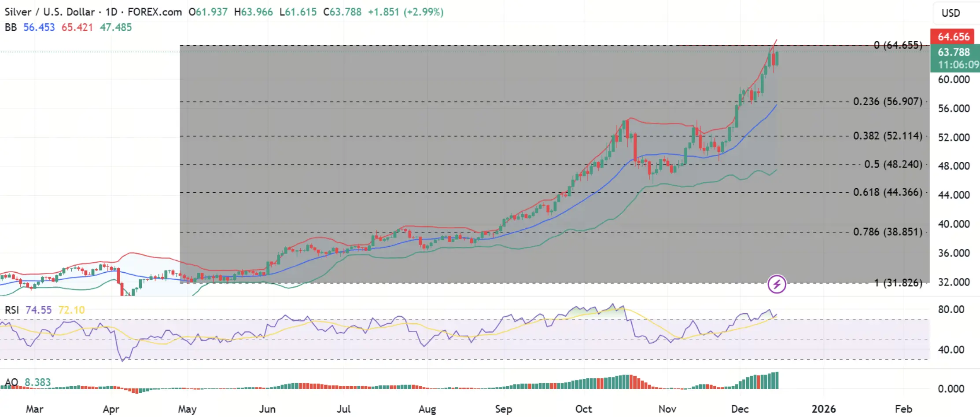Viewport: 980px width, 417px height.
Task: Click the 2026 label on the time axis
Action: pyautogui.click(x=825, y=409)
